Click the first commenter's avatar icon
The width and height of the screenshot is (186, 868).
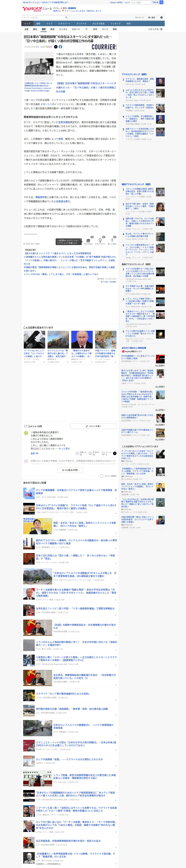click(26, 433)
